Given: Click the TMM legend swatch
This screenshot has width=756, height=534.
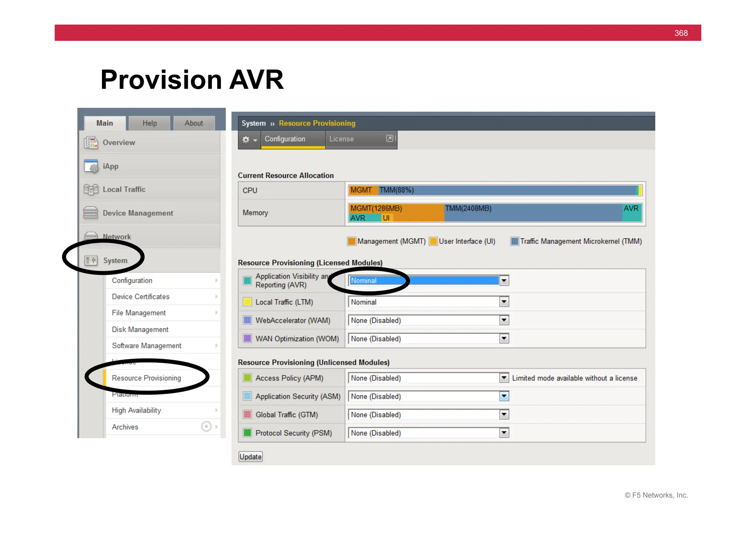Looking at the screenshot, I should pos(515,241).
